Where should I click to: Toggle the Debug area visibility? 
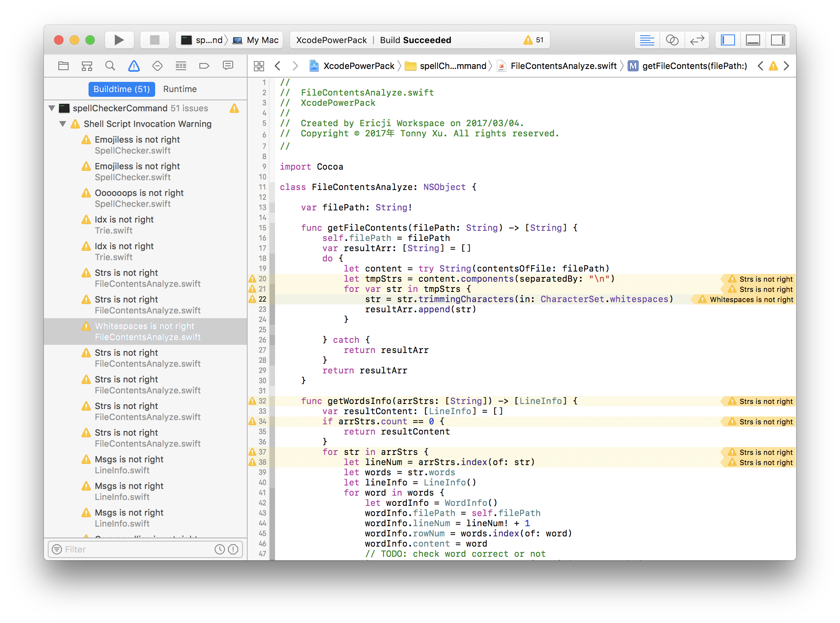(x=753, y=40)
